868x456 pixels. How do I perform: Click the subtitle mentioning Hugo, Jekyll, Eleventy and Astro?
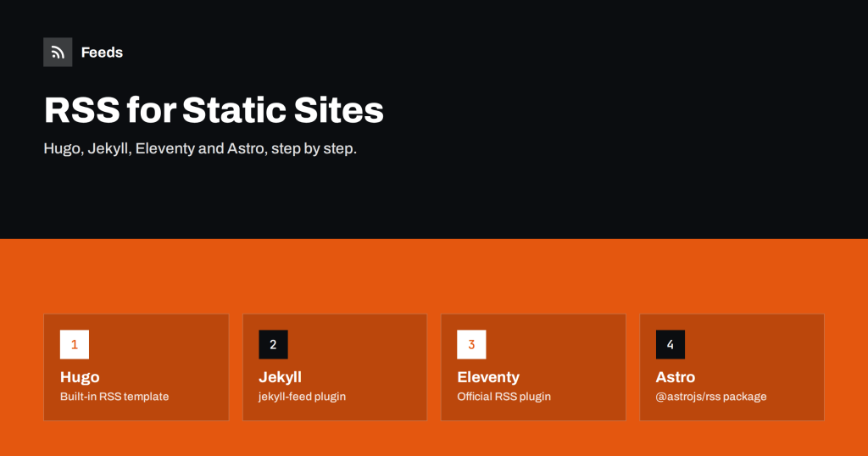click(x=200, y=148)
